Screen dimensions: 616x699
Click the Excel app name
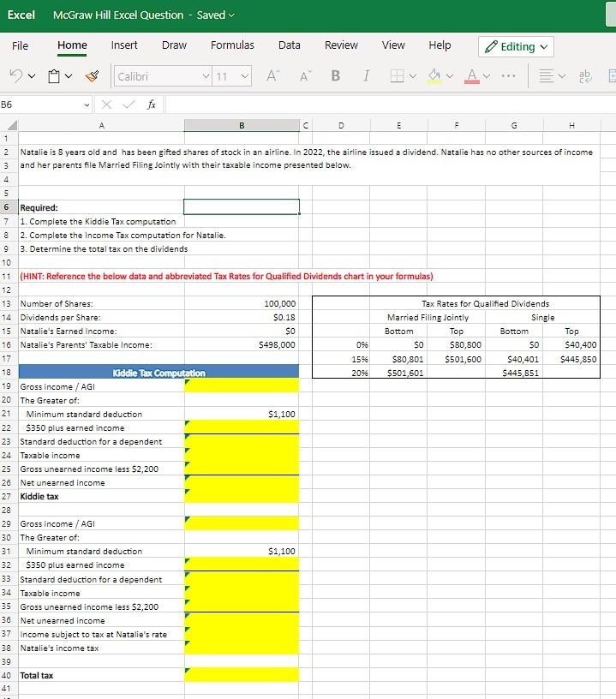[x=21, y=15]
